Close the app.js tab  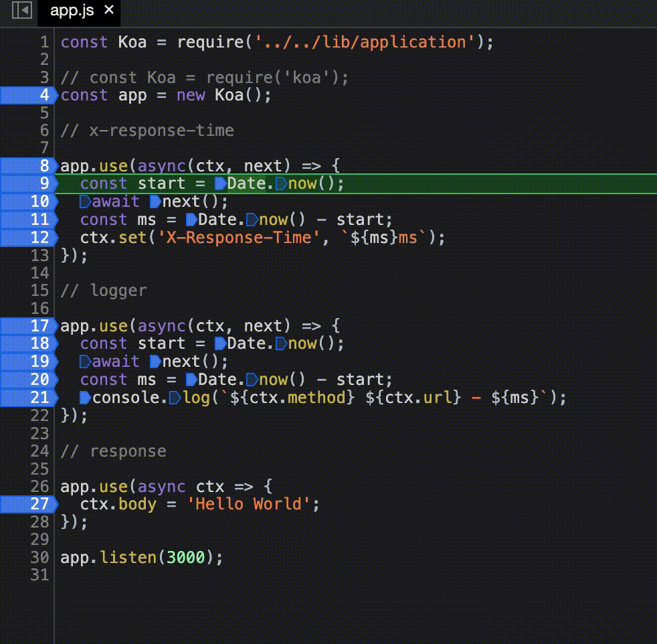pyautogui.click(x=109, y=9)
